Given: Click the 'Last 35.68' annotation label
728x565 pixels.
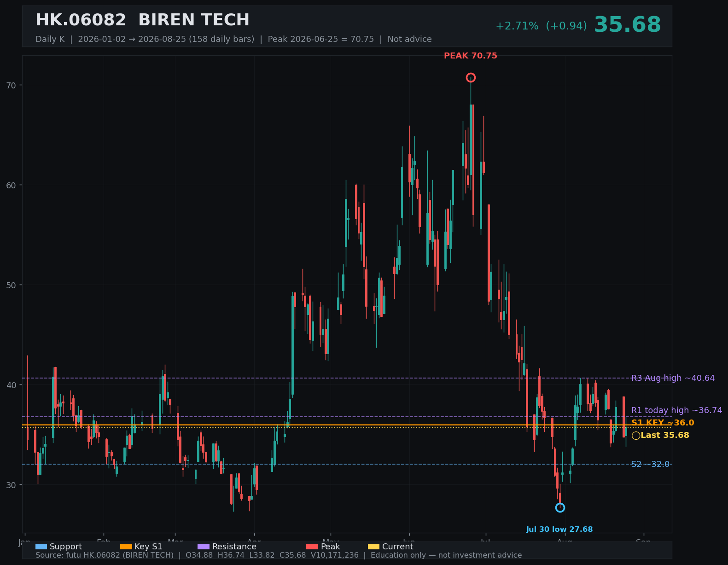Looking at the screenshot, I should [665, 436].
